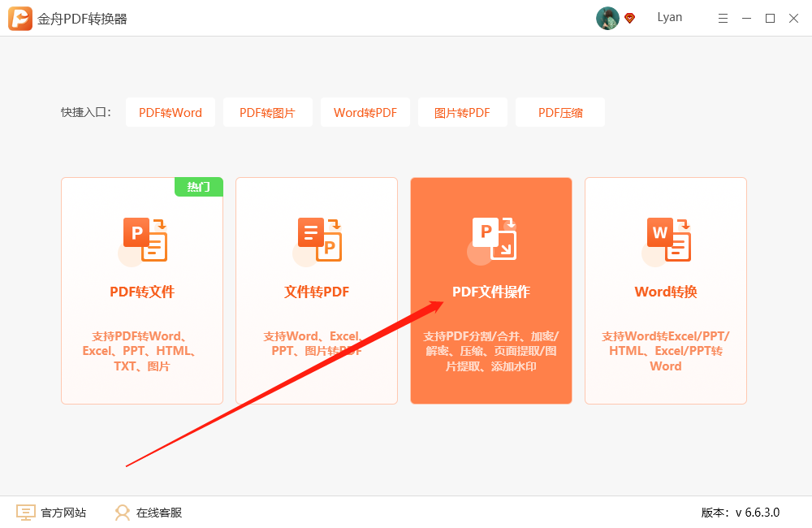This screenshot has height=528, width=812.
Task: Click the 热门 green badge
Action: (x=199, y=187)
